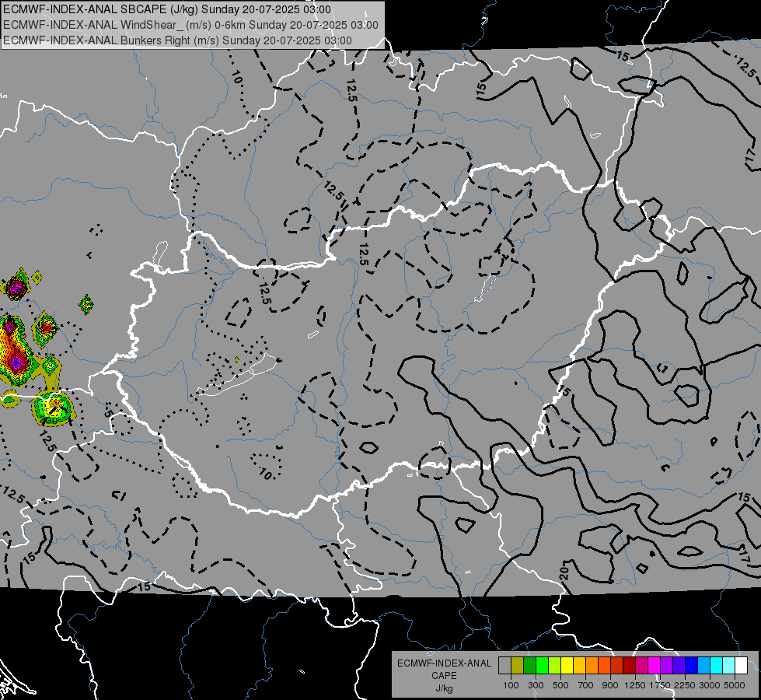Pick the sky blue swatch before 3000

pyautogui.click(x=704, y=666)
